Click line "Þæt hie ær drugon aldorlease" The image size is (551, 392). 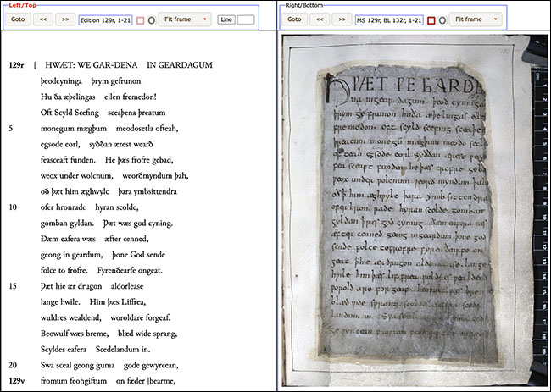coord(92,286)
